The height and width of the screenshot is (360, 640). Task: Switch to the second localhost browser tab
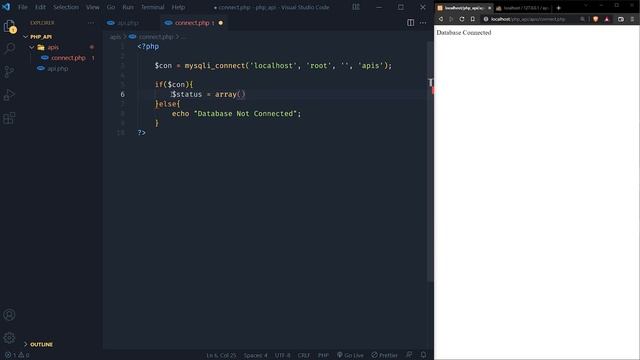coord(523,8)
